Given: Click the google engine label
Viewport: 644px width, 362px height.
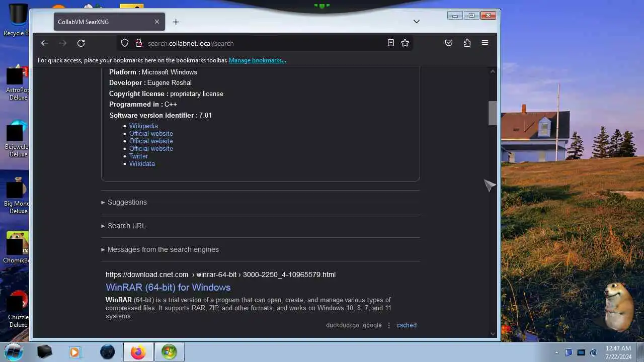Looking at the screenshot, I should tap(372, 325).
